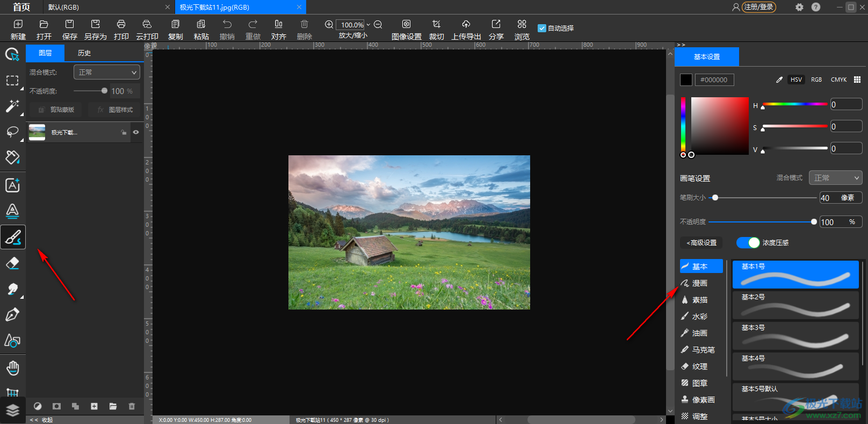Open the settings gear in title bar
The image size is (868, 424).
click(799, 7)
